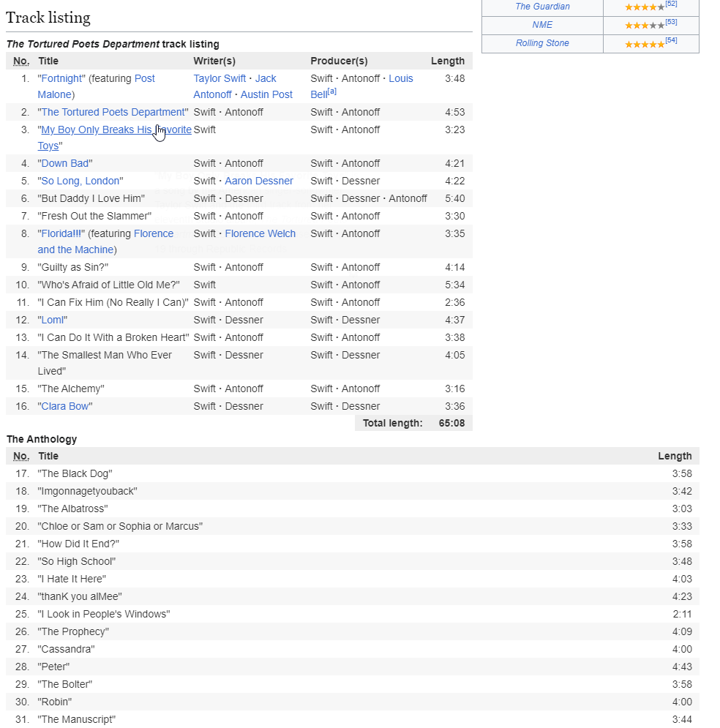Follow the Florence Welch writer link
This screenshot has height=728, width=720.
click(x=260, y=233)
